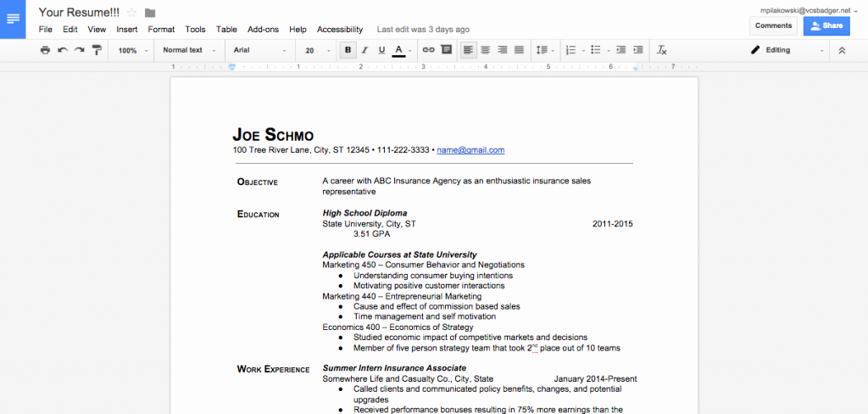Open the Arial font dropdown
This screenshot has height=414, width=868.
[259, 50]
